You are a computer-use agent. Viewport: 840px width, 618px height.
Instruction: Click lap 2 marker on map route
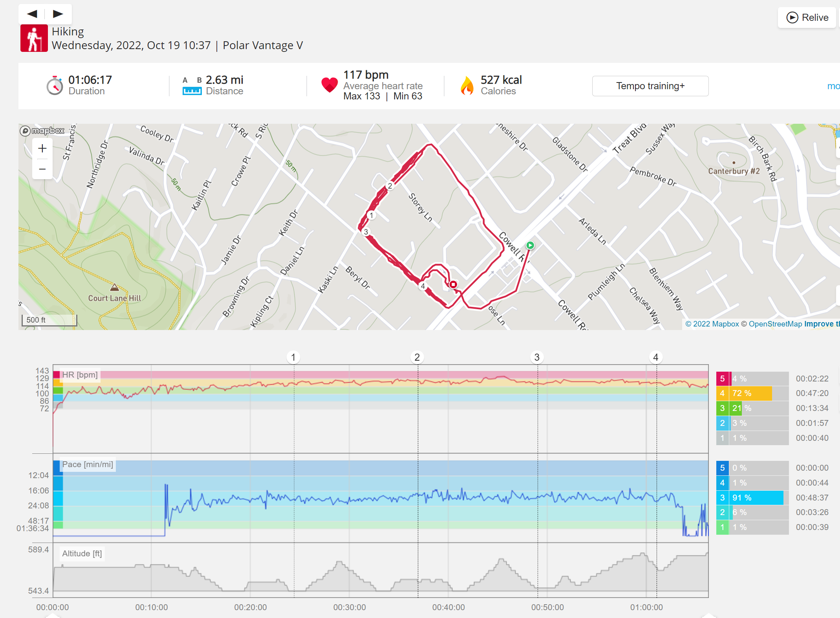coord(390,186)
